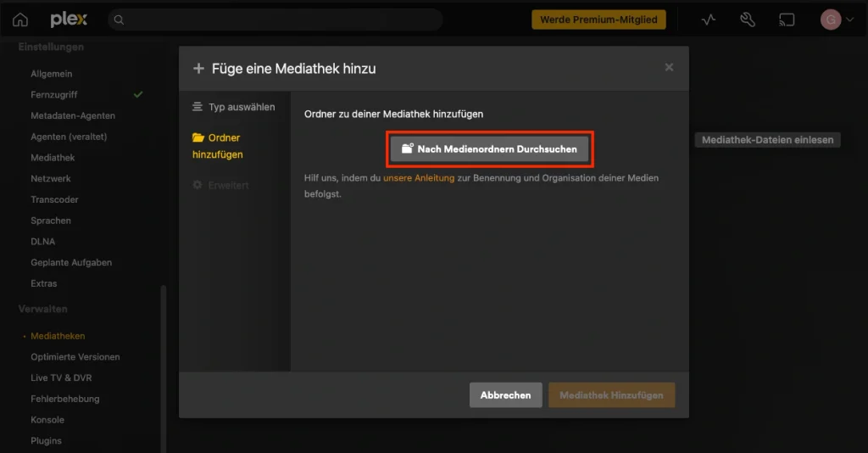The image size is (868, 453).
Task: Click Mediathek-Dateien einlesen button
Action: pos(767,140)
